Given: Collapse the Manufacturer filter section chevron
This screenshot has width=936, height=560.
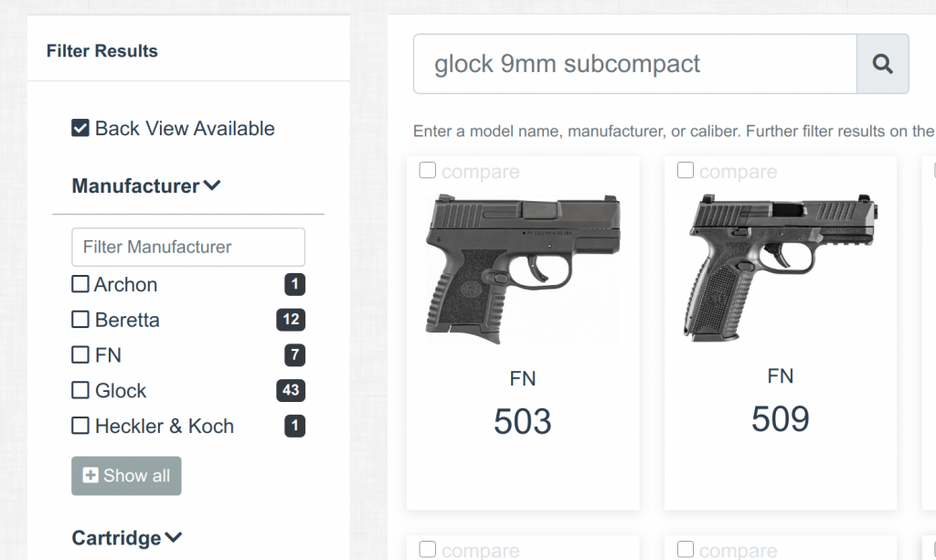Looking at the screenshot, I should point(212,185).
